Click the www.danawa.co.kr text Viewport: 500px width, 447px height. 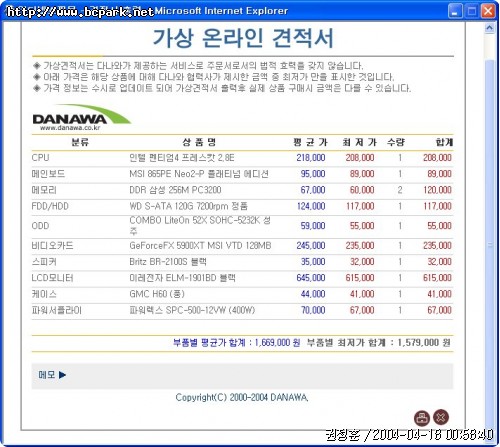click(70, 128)
